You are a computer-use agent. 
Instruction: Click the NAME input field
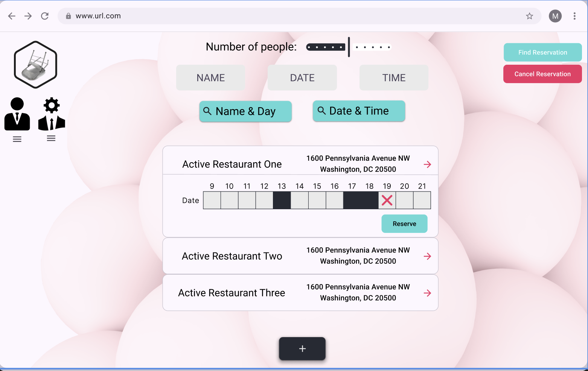pos(210,78)
